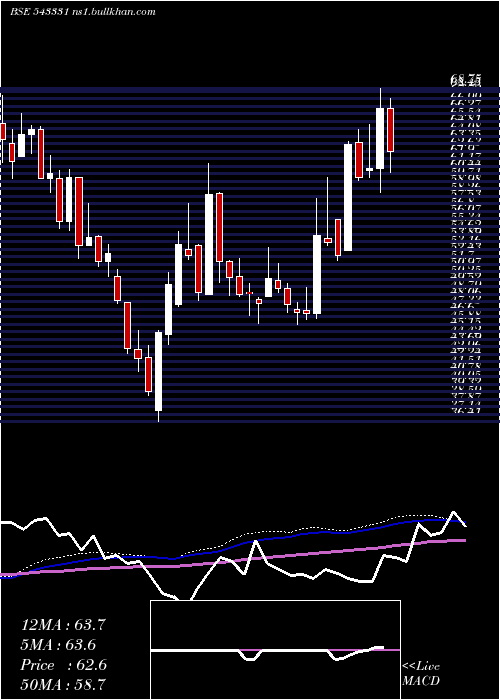The height and width of the screenshot is (700, 500).
Task: Click the BSE 543331 chart title text
Action: click(83, 12)
